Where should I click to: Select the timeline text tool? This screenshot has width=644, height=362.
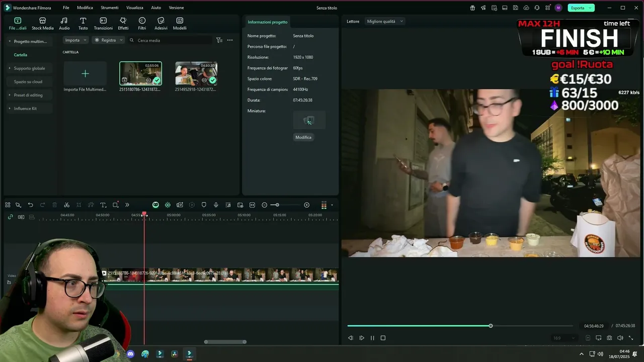pos(103,205)
